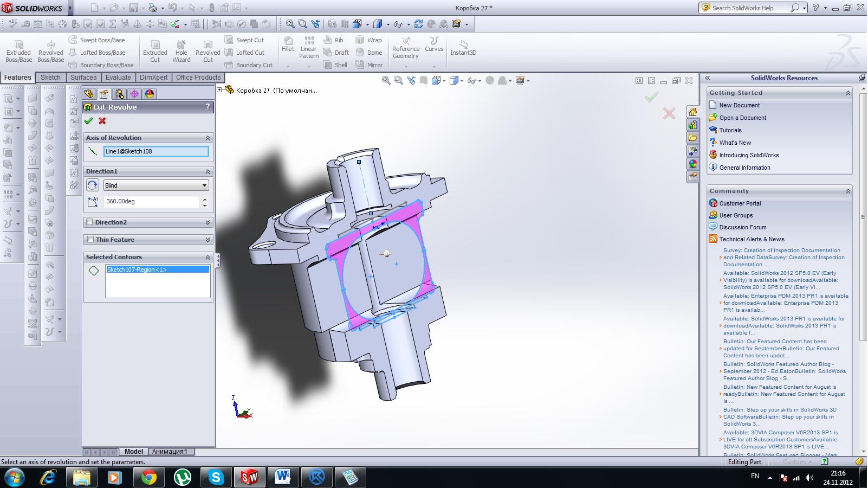Click the Reverse Direction icon in Direction1
Image resolution: width=868 pixels, height=488 pixels.
click(x=93, y=185)
